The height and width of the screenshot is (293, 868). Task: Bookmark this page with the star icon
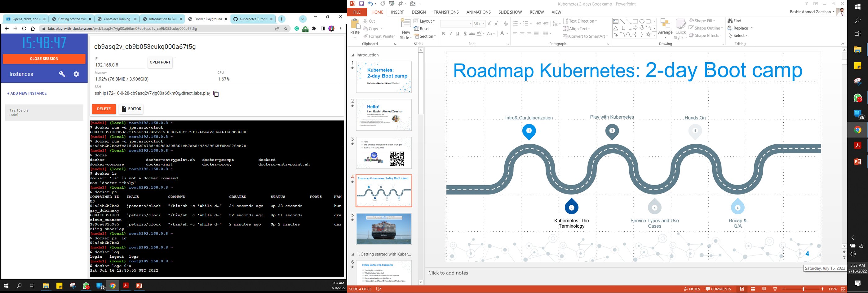tap(286, 28)
